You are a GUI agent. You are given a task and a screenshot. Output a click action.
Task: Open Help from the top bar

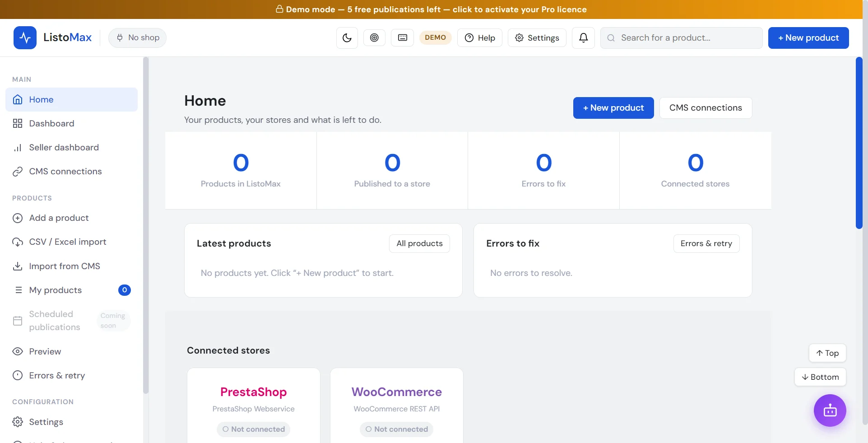(480, 38)
